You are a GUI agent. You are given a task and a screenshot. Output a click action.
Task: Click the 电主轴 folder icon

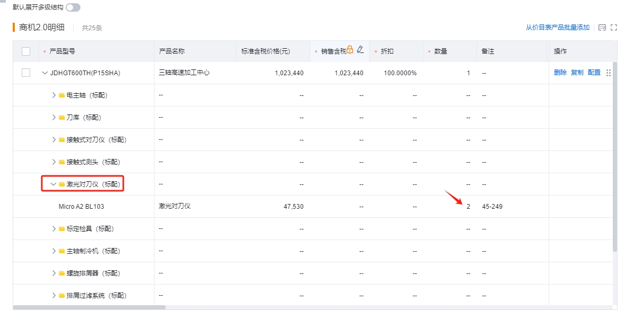62,95
